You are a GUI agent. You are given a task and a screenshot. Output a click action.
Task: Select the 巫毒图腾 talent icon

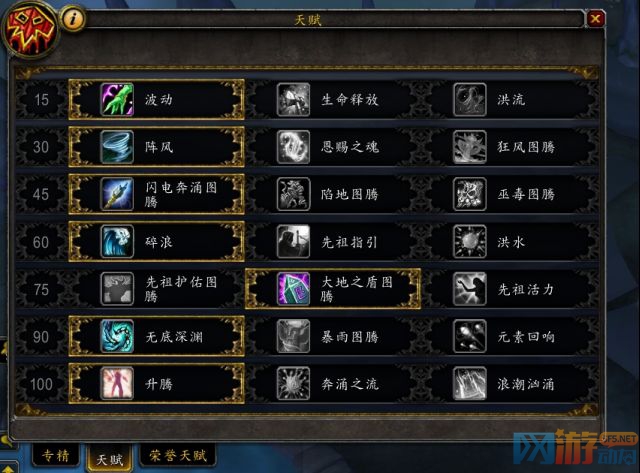469,194
